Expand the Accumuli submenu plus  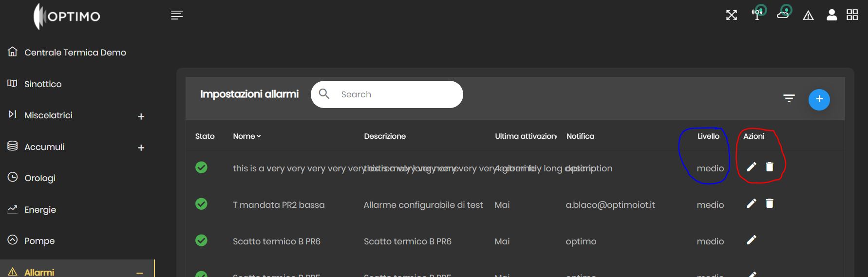coord(141,148)
